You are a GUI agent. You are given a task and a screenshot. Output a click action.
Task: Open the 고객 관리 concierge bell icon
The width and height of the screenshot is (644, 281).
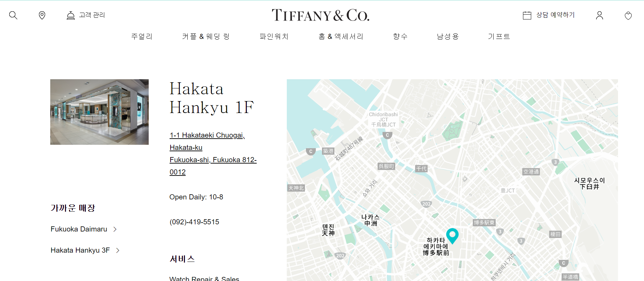point(71,15)
